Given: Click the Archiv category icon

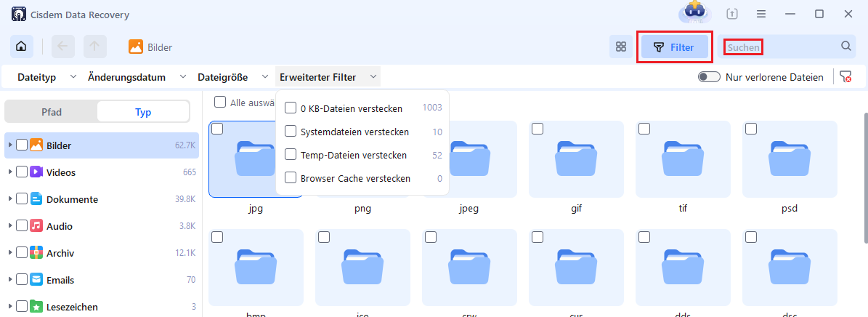Looking at the screenshot, I should tap(36, 253).
